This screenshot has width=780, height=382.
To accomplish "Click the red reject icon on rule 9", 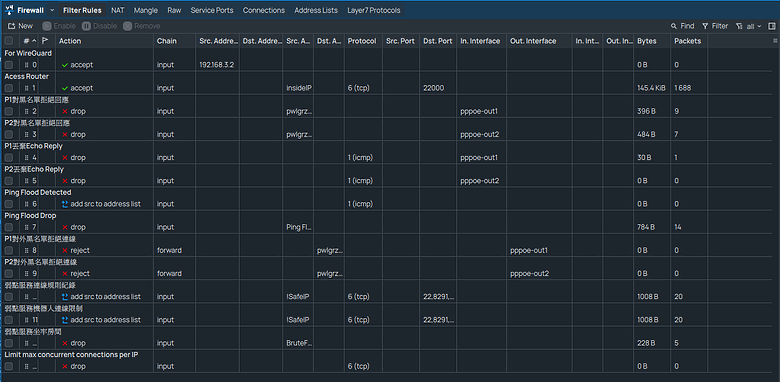I will coord(65,274).
